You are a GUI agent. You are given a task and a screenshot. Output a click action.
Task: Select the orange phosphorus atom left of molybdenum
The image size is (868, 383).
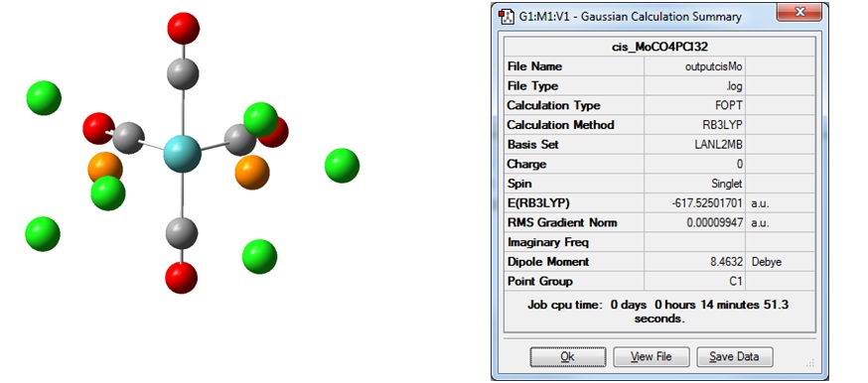(x=104, y=166)
